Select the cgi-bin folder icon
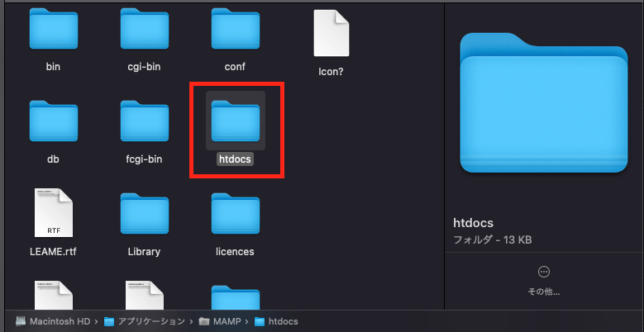Image resolution: width=644 pixels, height=332 pixels. coord(144,29)
